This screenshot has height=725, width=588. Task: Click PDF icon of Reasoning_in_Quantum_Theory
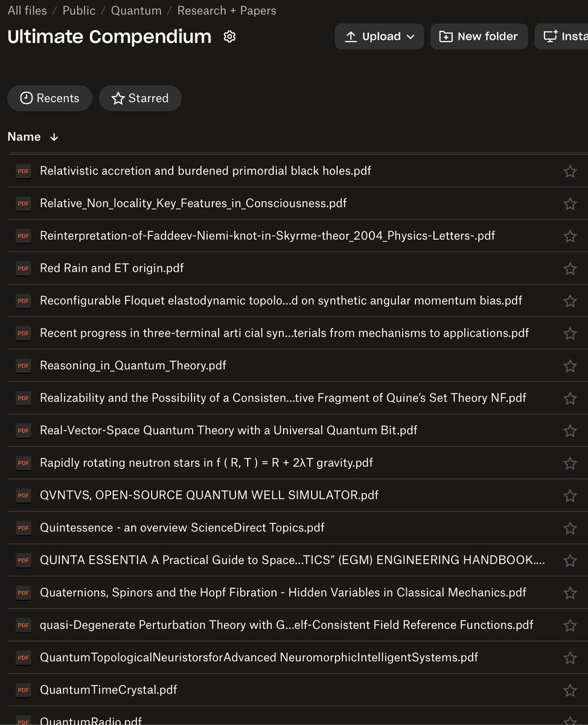click(23, 366)
